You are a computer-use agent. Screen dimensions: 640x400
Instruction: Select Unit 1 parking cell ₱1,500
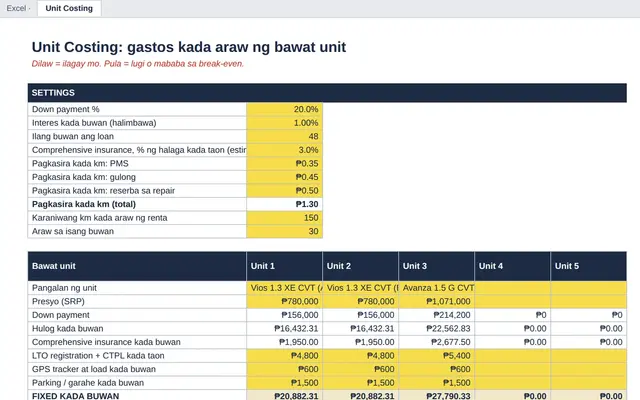pos(284,382)
